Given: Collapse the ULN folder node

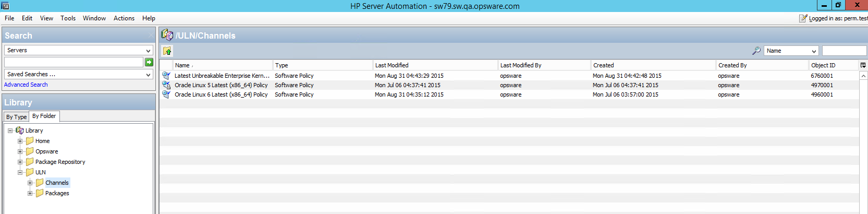Looking at the screenshot, I should pyautogui.click(x=20, y=172).
